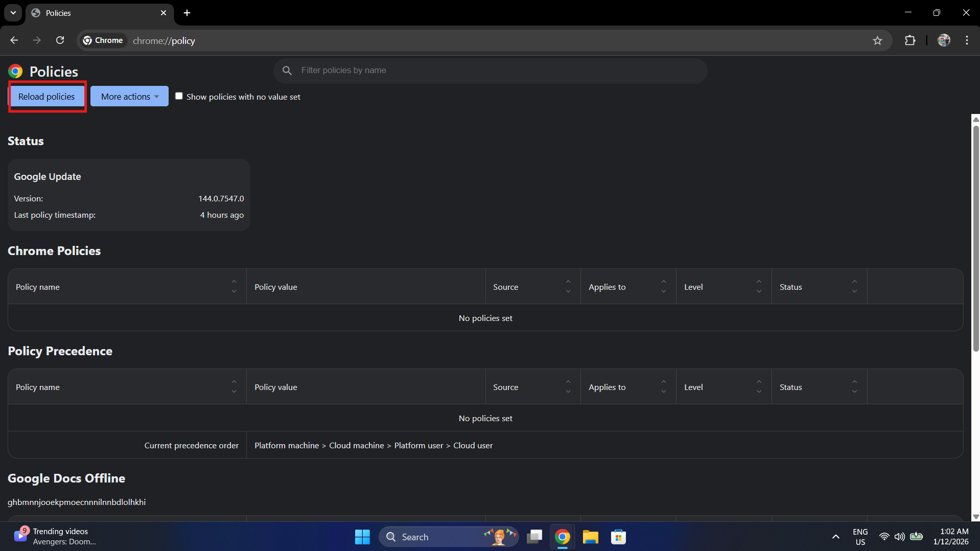Reload the page using the refresh icon
The height and width of the screenshot is (551, 980).
60,41
